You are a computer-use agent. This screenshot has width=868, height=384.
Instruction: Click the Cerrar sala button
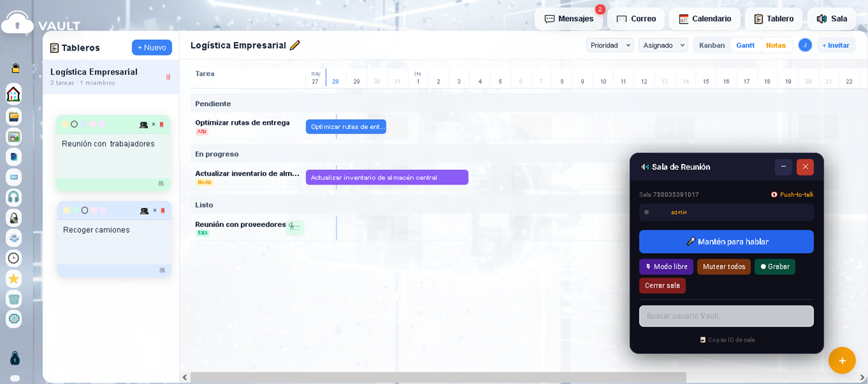click(x=663, y=286)
